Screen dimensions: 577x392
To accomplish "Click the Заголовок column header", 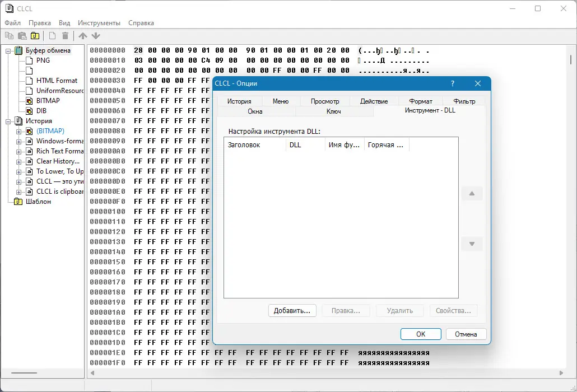I will point(255,145).
